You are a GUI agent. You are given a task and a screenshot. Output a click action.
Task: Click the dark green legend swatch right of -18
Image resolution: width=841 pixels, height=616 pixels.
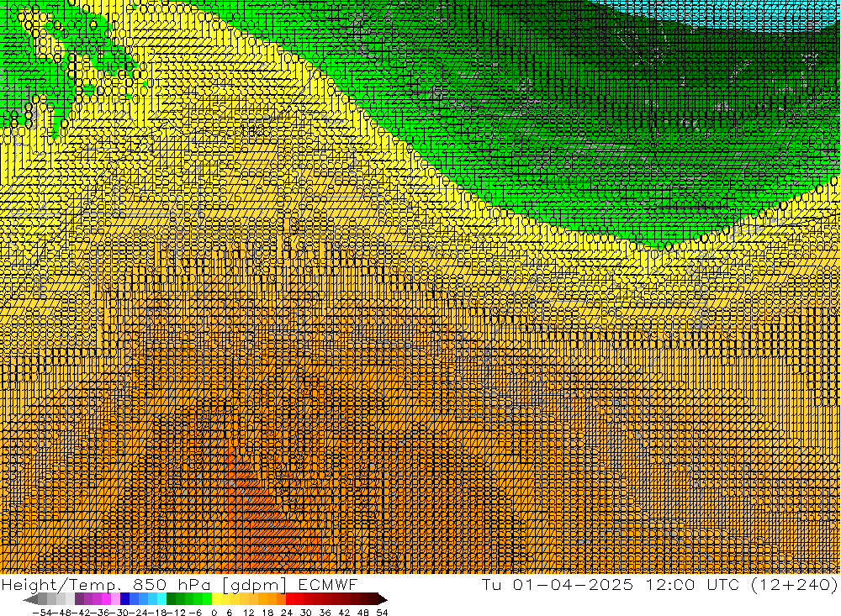click(x=171, y=599)
